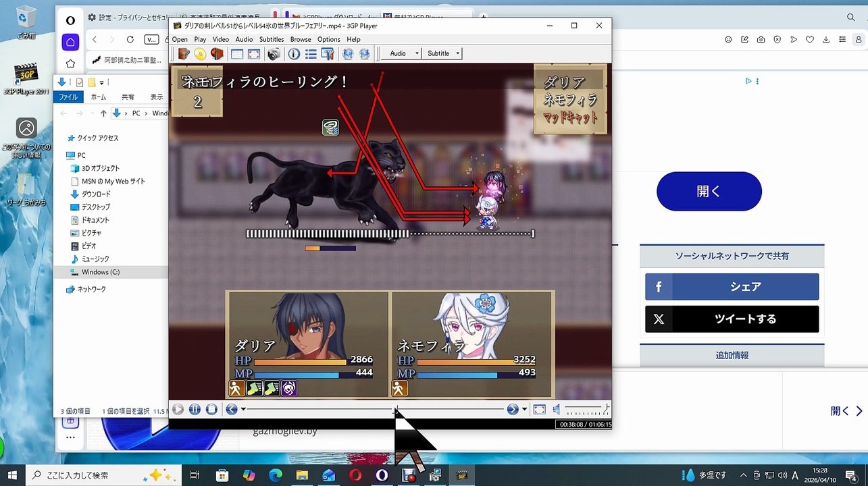Reload the page in Opera browser
This screenshot has width=868, height=486.
[x=130, y=40]
